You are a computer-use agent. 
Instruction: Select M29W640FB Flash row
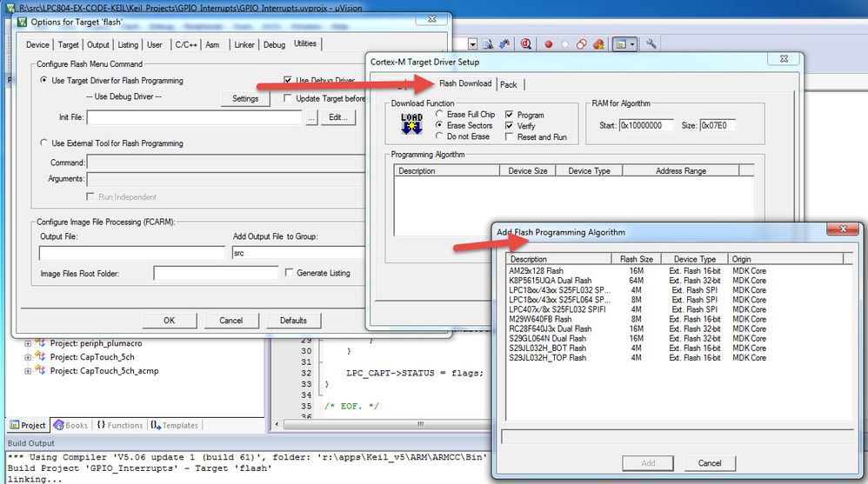click(x=678, y=319)
